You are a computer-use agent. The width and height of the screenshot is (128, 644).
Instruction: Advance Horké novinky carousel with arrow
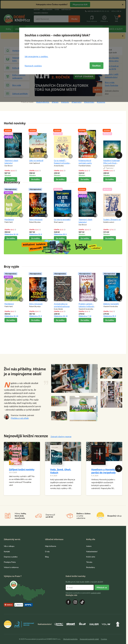pyautogui.click(x=118, y=155)
